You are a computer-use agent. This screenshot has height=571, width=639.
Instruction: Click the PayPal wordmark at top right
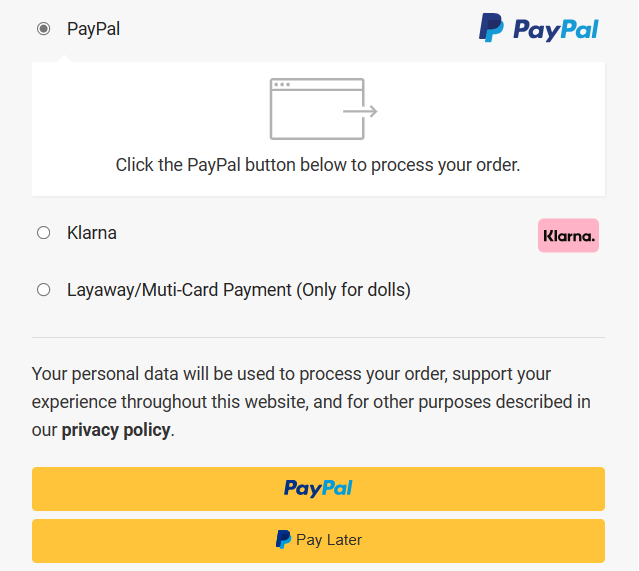point(556,30)
